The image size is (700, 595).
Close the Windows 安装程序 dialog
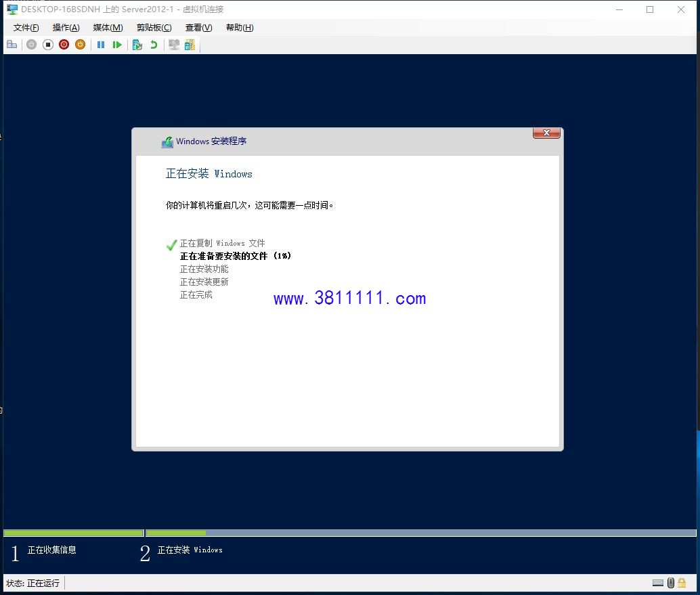(x=546, y=133)
